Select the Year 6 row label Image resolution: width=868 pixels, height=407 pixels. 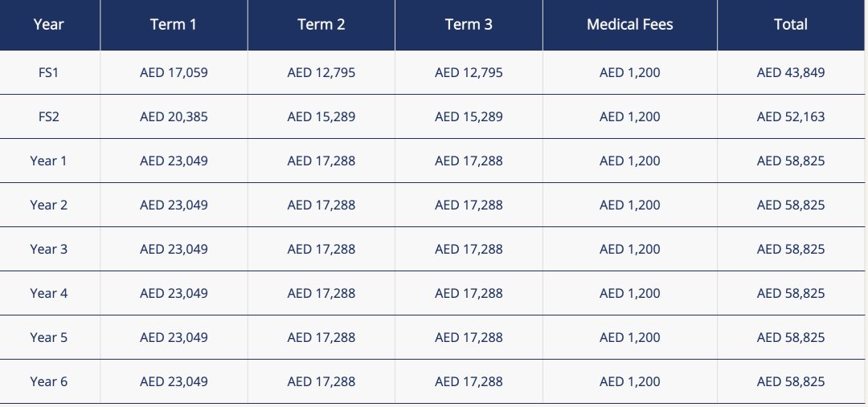(x=49, y=381)
